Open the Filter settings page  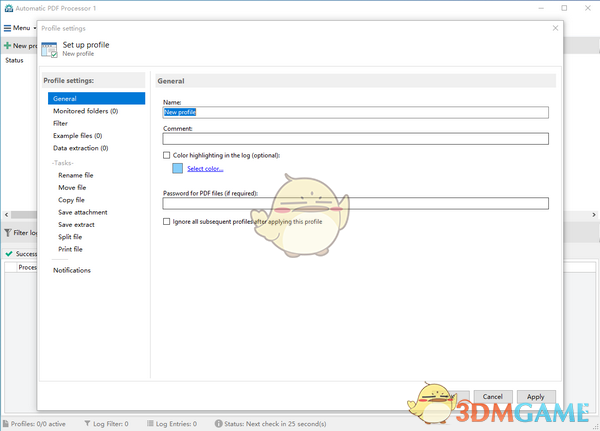60,123
